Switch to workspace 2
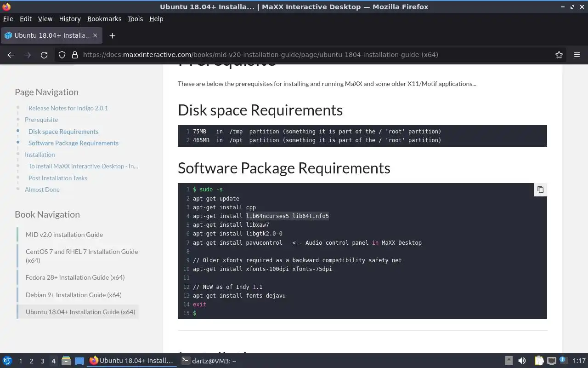The width and height of the screenshot is (588, 368). click(31, 361)
